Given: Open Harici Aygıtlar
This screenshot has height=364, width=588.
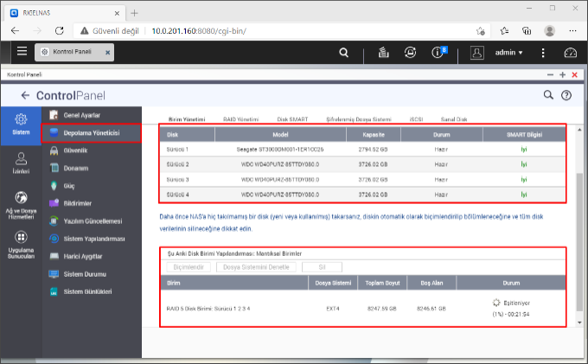Looking at the screenshot, I should 92,257.
